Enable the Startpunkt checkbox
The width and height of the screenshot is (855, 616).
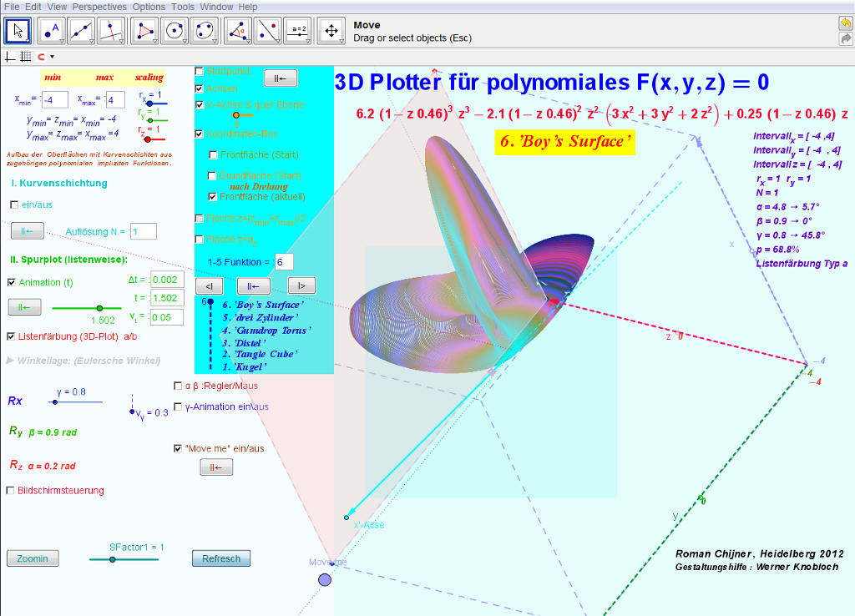point(199,71)
